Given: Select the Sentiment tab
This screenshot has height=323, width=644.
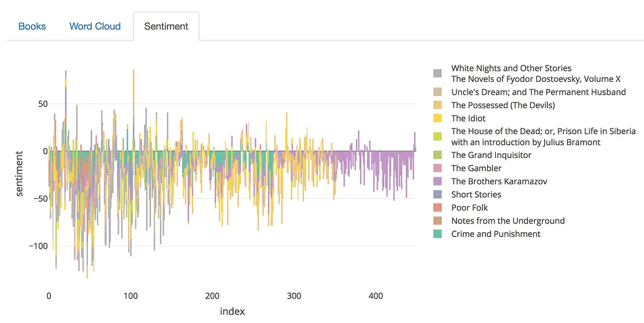Looking at the screenshot, I should 166,26.
